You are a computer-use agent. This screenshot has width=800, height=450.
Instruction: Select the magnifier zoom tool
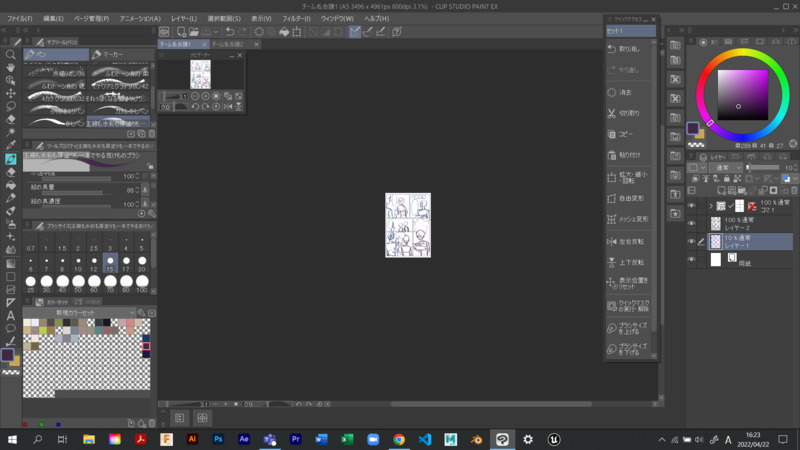[x=10, y=55]
